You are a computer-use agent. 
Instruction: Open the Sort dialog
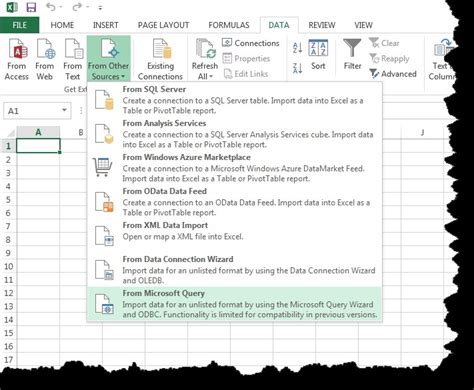(318, 55)
